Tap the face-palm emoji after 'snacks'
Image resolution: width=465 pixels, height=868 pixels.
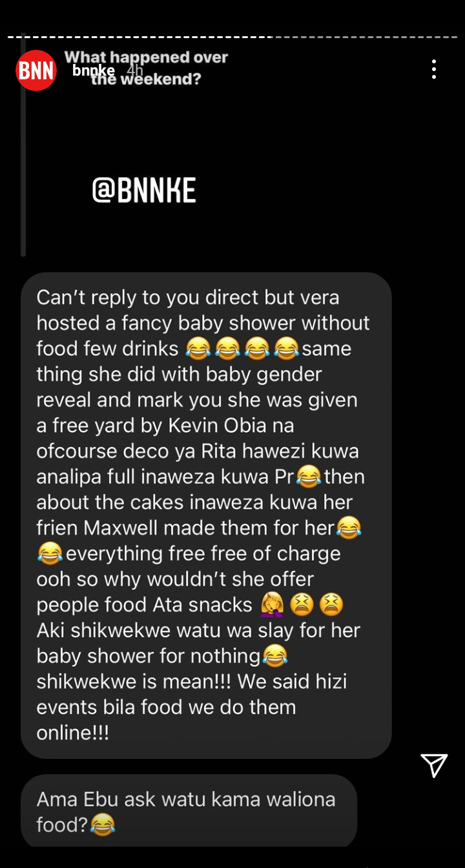point(271,605)
